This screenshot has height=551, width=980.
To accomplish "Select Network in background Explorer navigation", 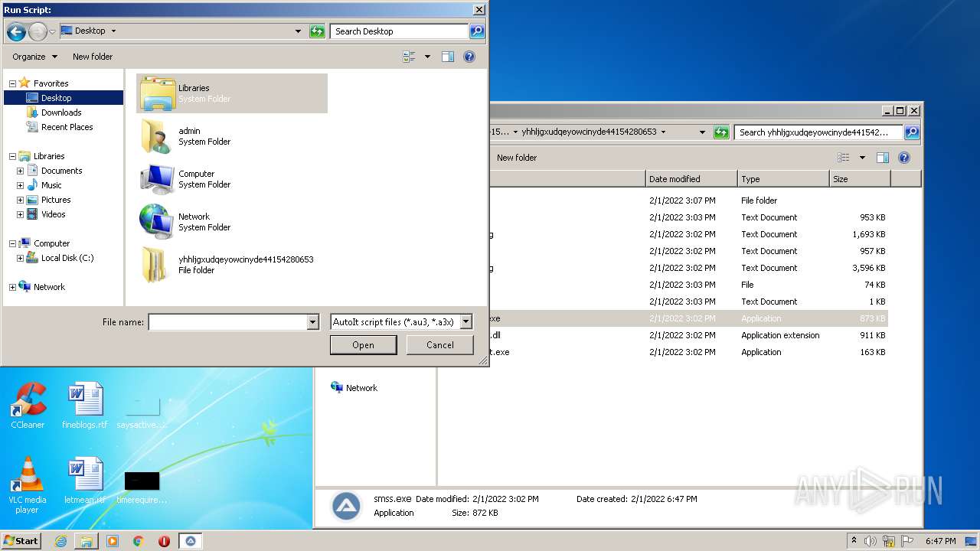I will pyautogui.click(x=354, y=388).
